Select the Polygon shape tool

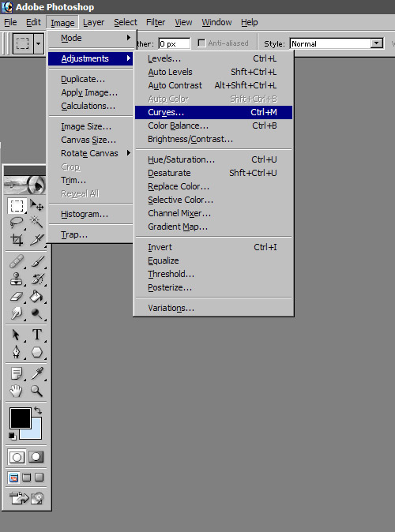(x=36, y=352)
